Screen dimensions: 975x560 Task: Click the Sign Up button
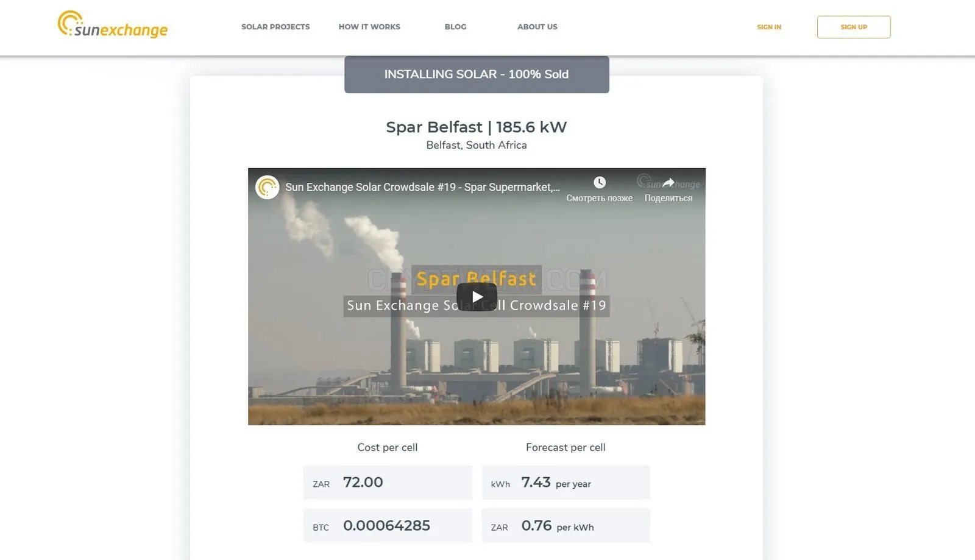click(x=854, y=27)
